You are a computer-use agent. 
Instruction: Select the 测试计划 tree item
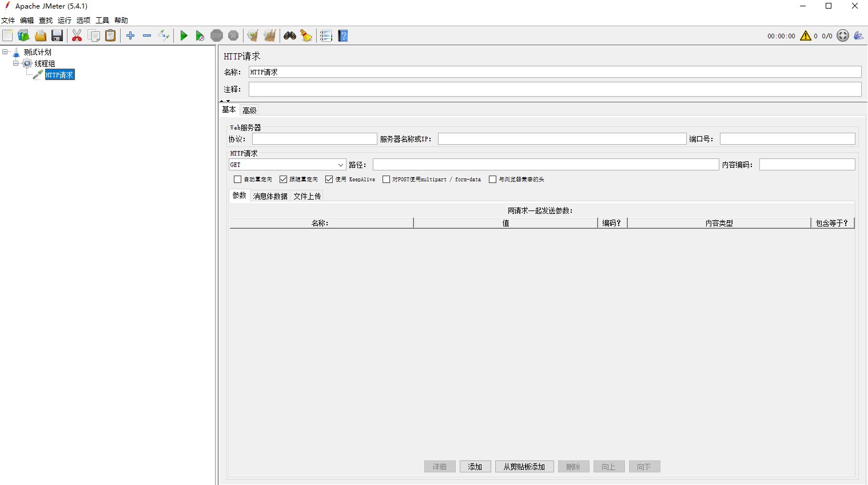tap(37, 52)
